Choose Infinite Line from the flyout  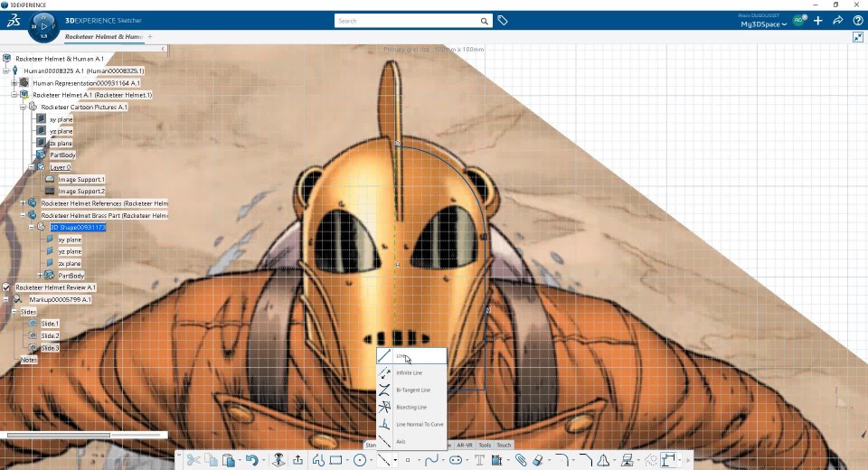click(x=411, y=373)
